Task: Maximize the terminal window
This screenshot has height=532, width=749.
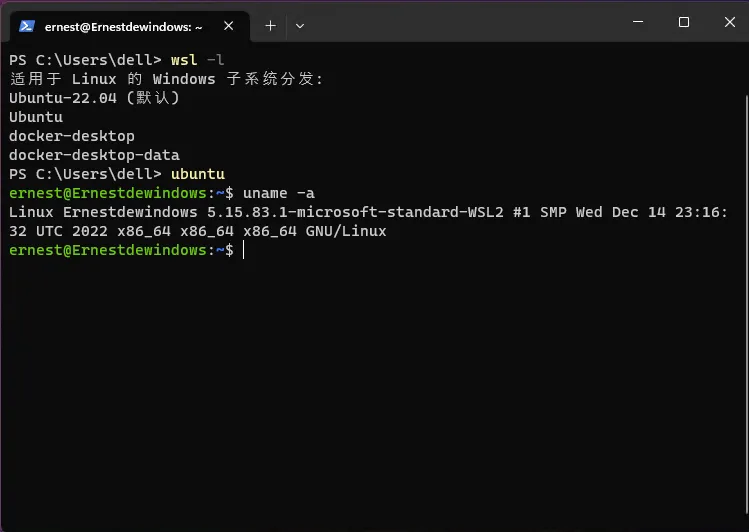Action: coord(684,22)
